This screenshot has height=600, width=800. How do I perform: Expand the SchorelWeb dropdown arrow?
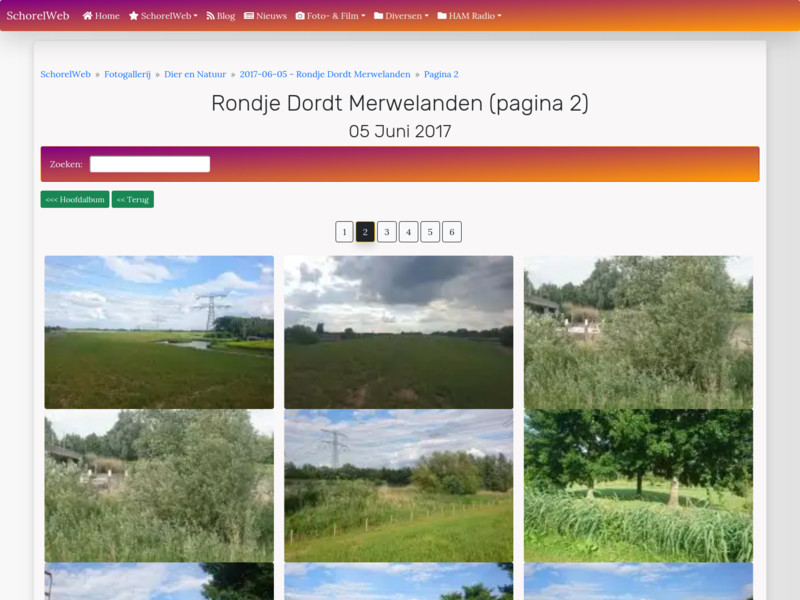(195, 16)
